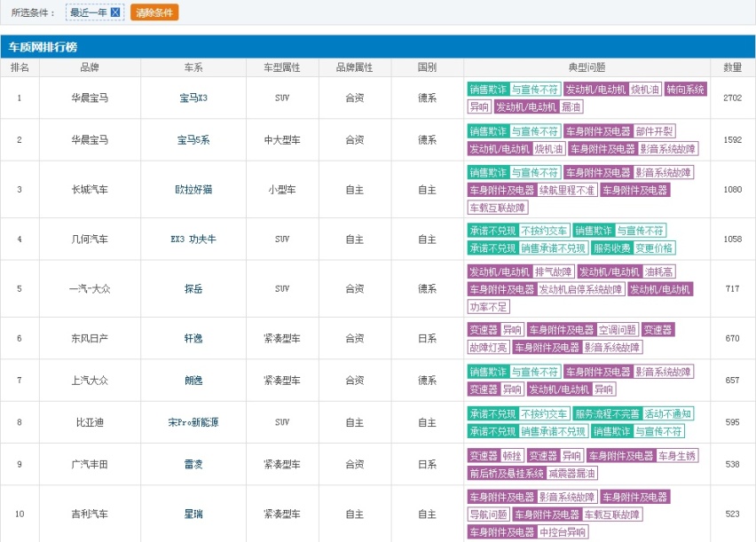Open the EX3 功夫牛 series link
Viewport: 756px width, 542px height.
click(x=193, y=240)
